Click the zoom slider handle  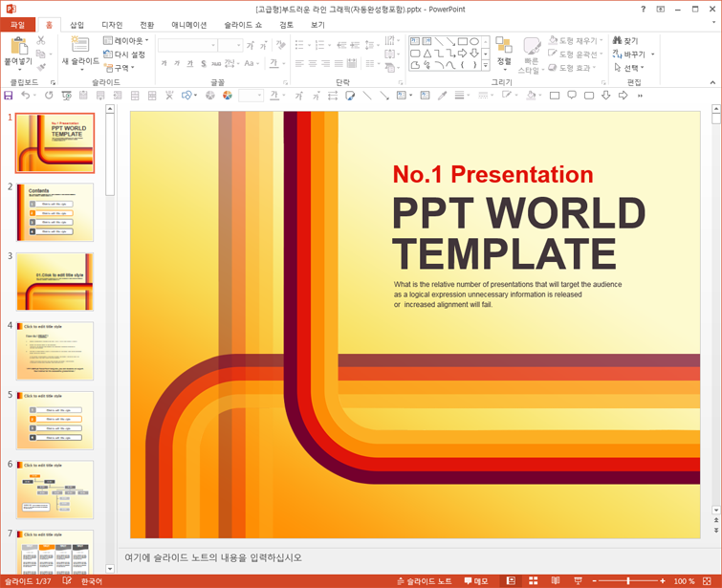[x=628, y=581]
